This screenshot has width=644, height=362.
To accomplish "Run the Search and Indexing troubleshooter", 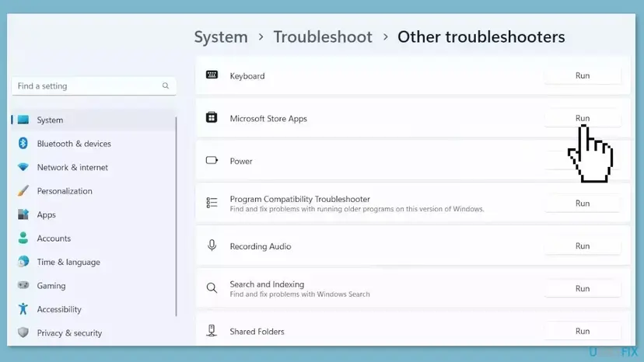I will (x=583, y=288).
